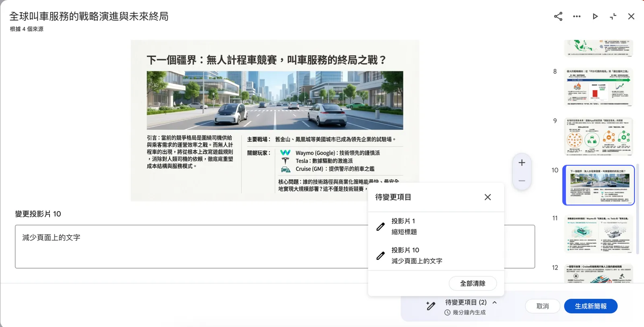The image size is (644, 327).
Task: Click the 生成新簡報 button
Action: click(x=590, y=306)
